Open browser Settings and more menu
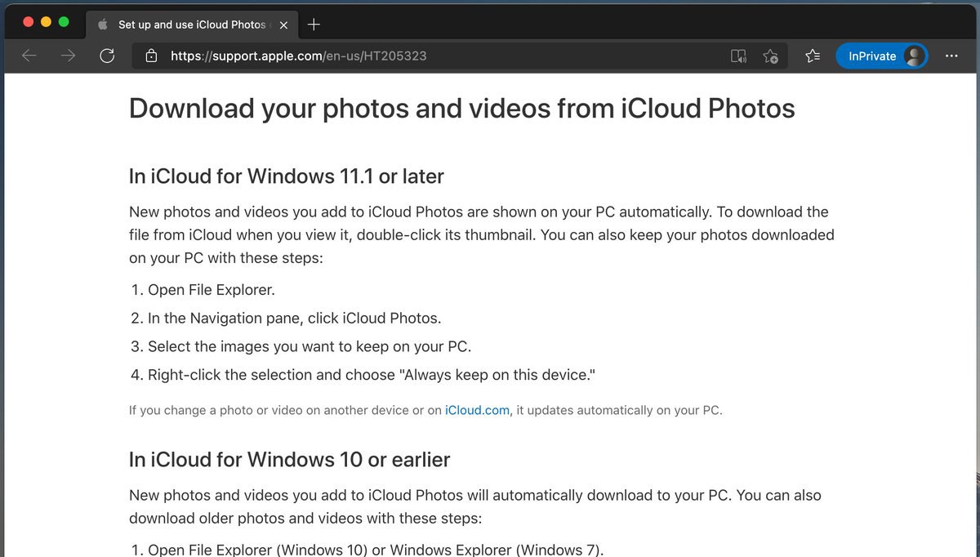Viewport: 980px width, 557px height. [x=951, y=56]
